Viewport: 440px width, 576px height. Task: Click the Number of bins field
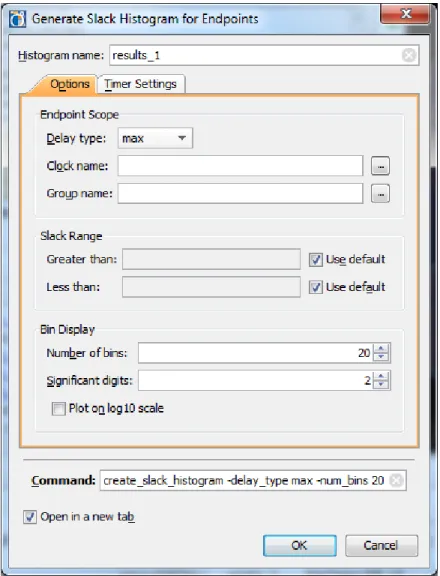[x=256, y=353]
